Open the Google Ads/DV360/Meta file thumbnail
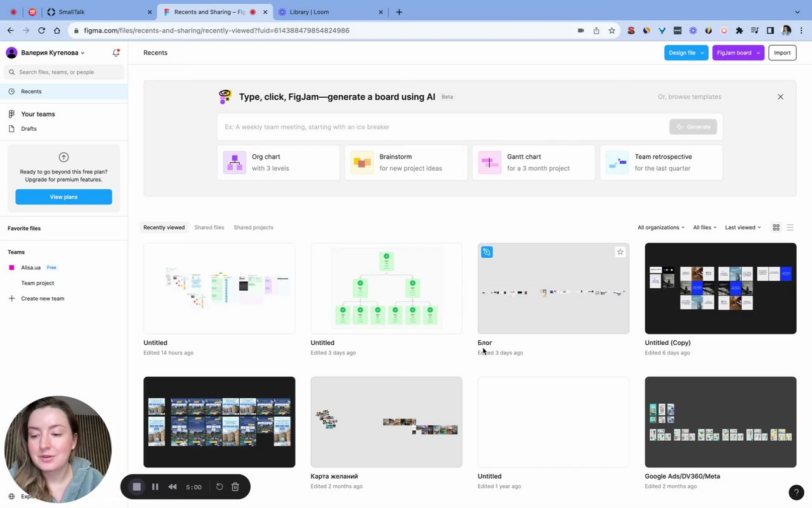 721,422
